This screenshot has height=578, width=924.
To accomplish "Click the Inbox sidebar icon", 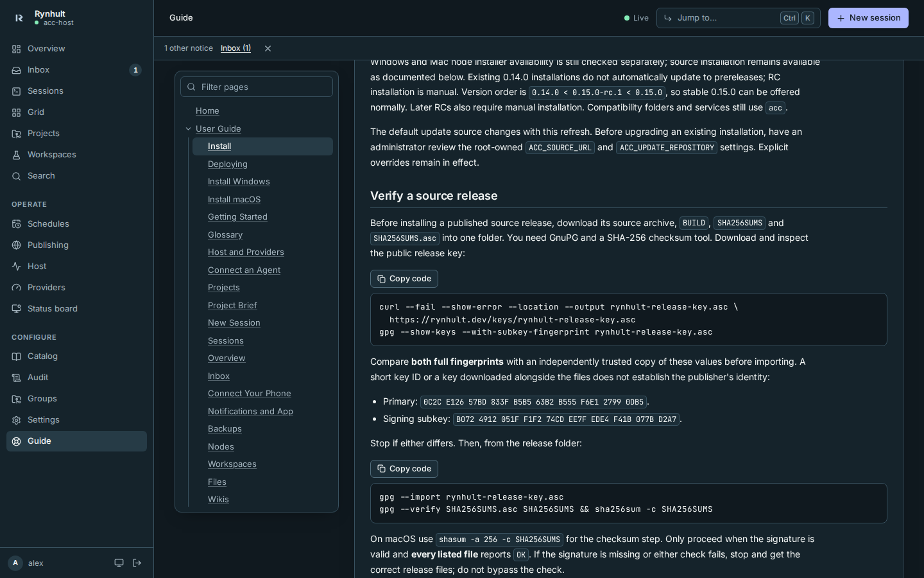I will [17, 70].
